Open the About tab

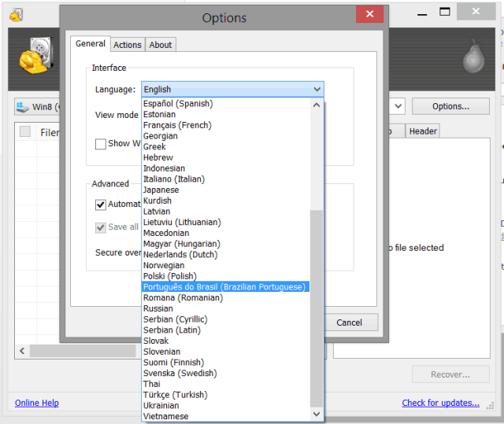[161, 45]
